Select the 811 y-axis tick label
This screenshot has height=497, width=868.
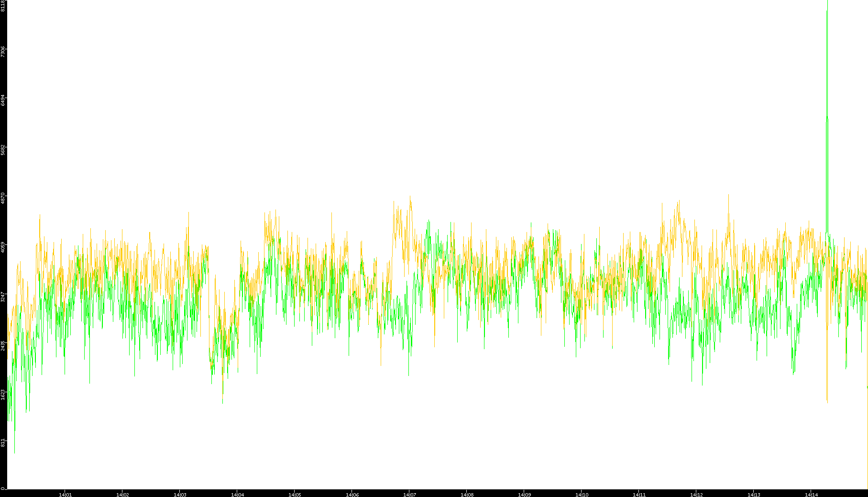click(3, 443)
